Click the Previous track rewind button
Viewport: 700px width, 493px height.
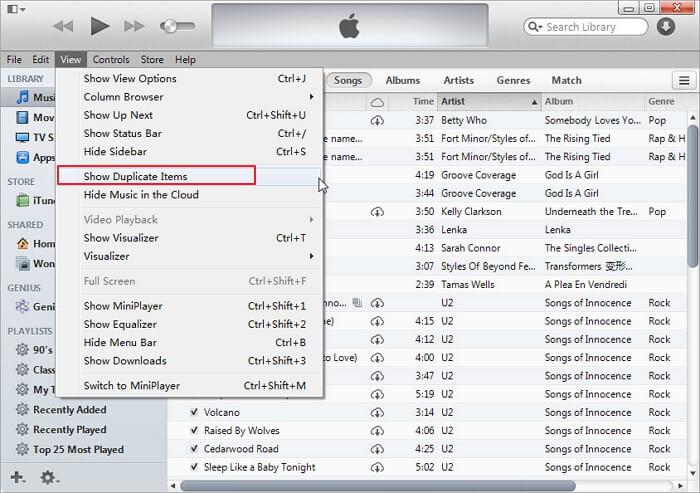pyautogui.click(x=63, y=26)
